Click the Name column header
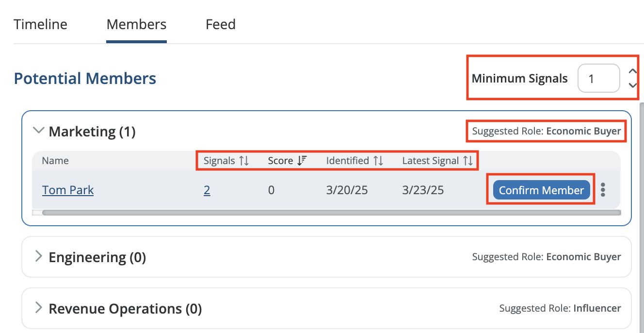Image resolution: width=644 pixels, height=333 pixels. pos(55,161)
